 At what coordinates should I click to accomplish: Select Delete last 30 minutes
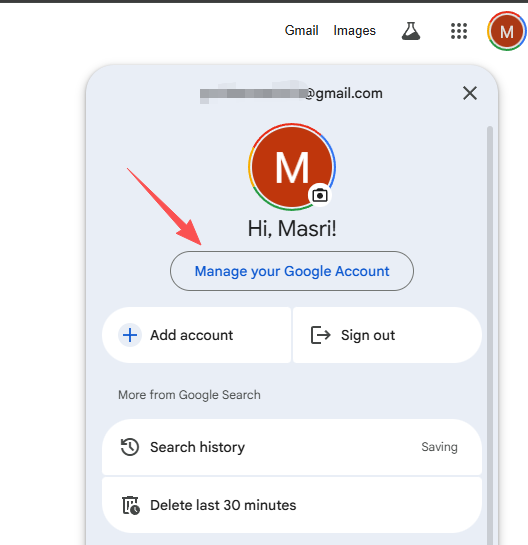pyautogui.click(x=292, y=505)
